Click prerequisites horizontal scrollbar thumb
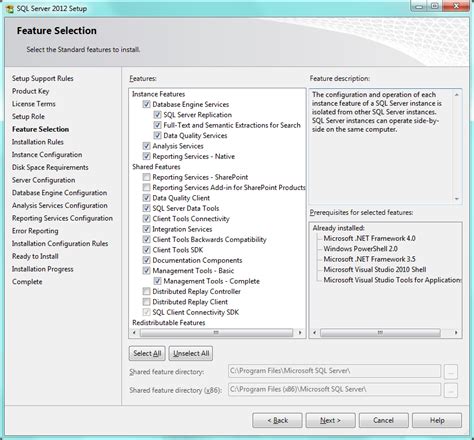The image size is (474, 440). (380, 333)
